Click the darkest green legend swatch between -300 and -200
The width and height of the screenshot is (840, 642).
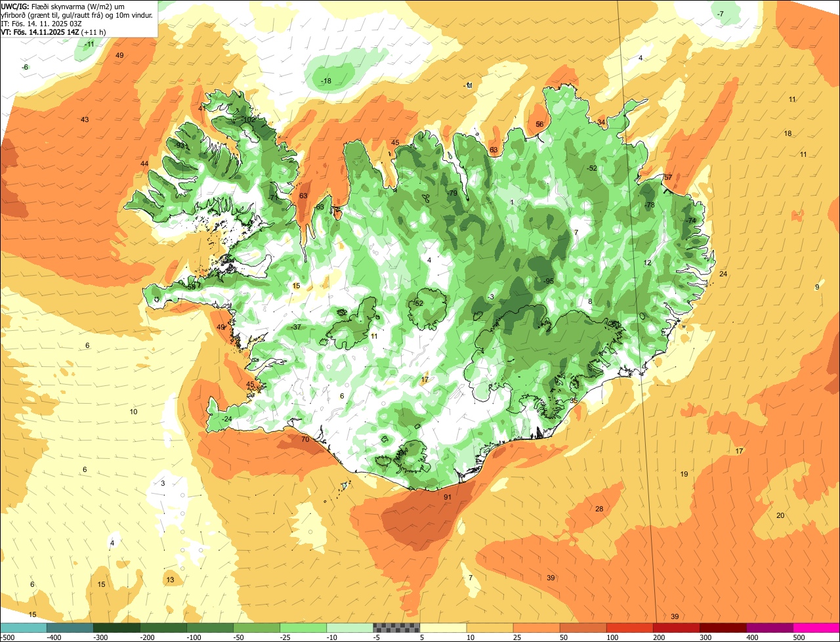116,628
